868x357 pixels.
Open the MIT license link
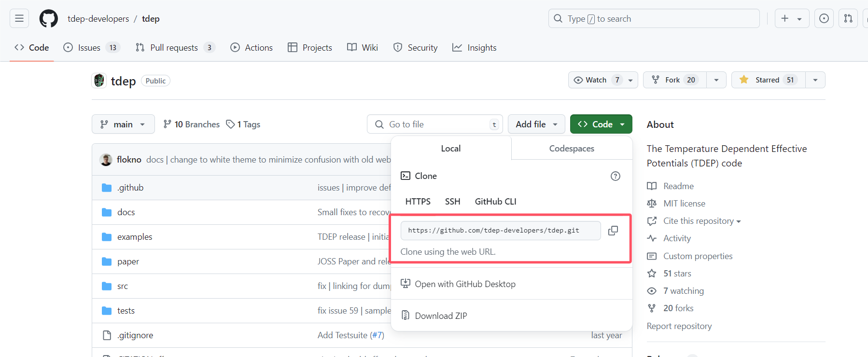(684, 204)
